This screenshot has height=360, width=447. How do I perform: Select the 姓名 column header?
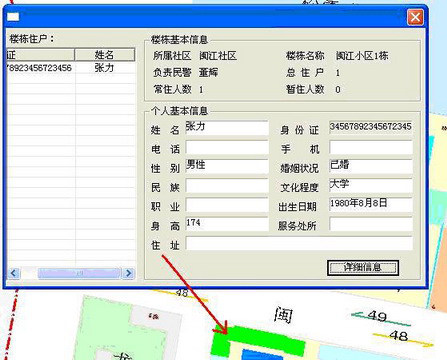(x=105, y=54)
